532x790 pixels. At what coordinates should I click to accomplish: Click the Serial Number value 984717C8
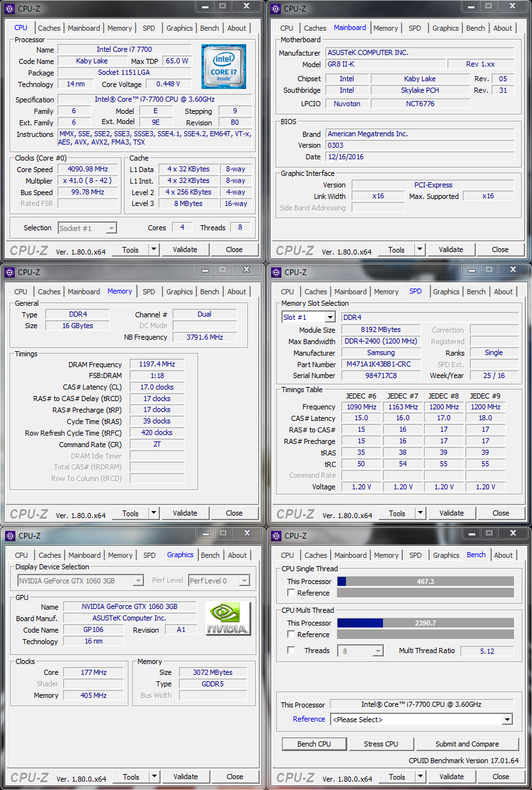382,375
